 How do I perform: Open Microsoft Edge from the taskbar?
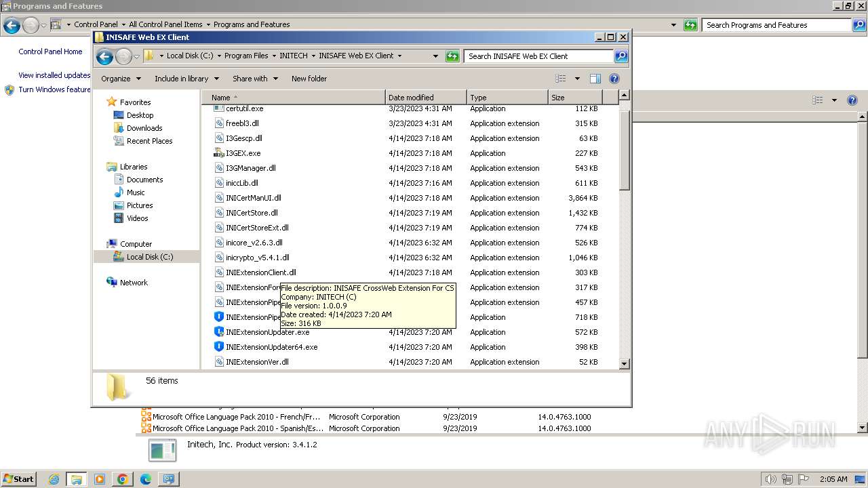click(145, 479)
